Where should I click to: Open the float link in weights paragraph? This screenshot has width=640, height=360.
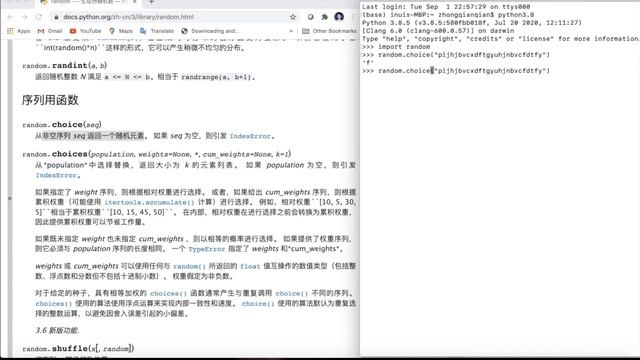(x=250, y=266)
